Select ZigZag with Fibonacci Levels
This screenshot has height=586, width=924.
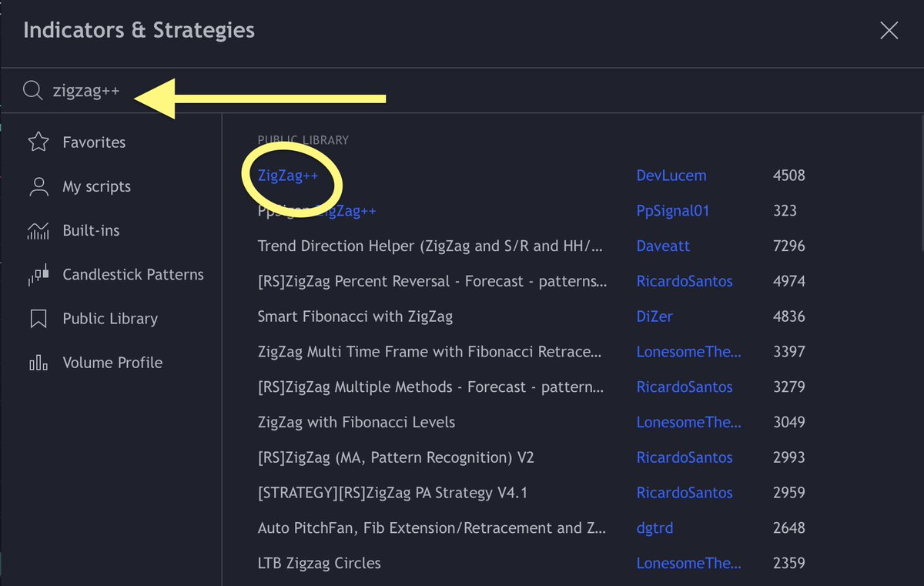357,423
